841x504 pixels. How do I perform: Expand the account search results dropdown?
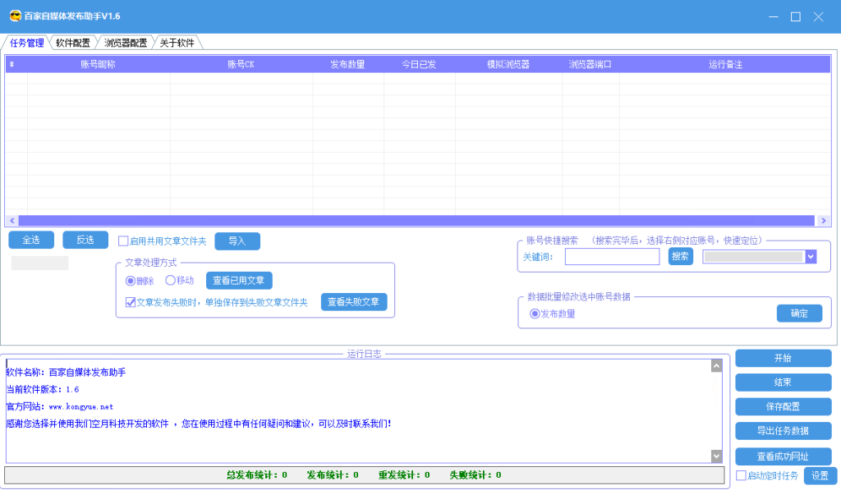[811, 257]
